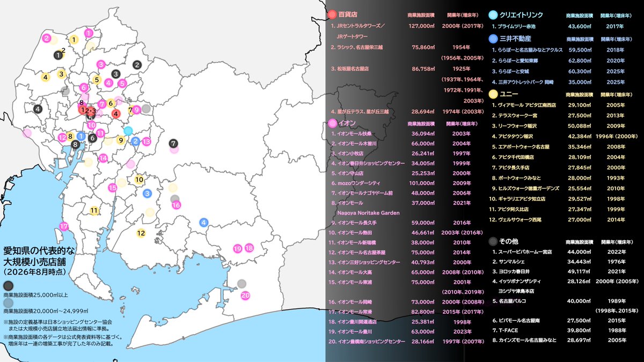Select pink map marker numbered 12
Image resolution: width=644 pixels, height=362 pixels.
pos(63,137)
